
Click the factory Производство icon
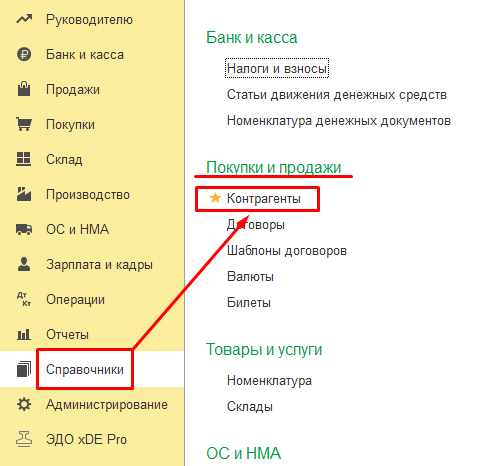click(x=24, y=194)
